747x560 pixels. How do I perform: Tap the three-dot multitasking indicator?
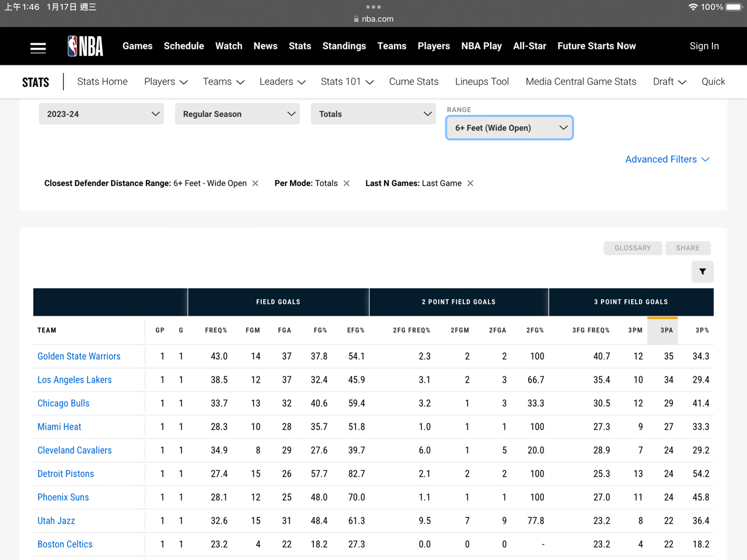pos(373,7)
